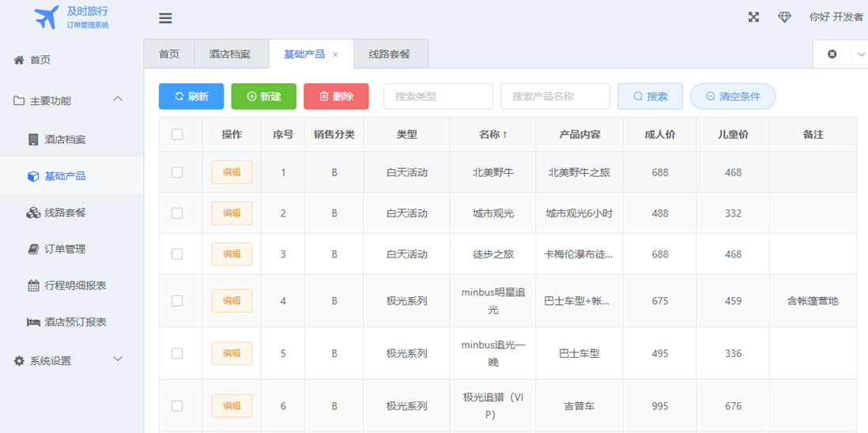The width and height of the screenshot is (868, 433).
Task: Click the green 新建 button
Action: [263, 96]
